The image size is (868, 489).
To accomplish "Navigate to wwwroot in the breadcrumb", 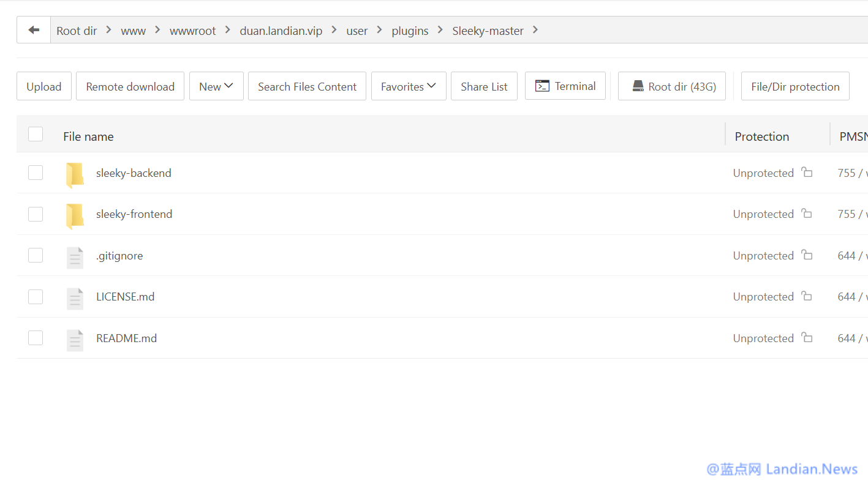I will click(192, 31).
